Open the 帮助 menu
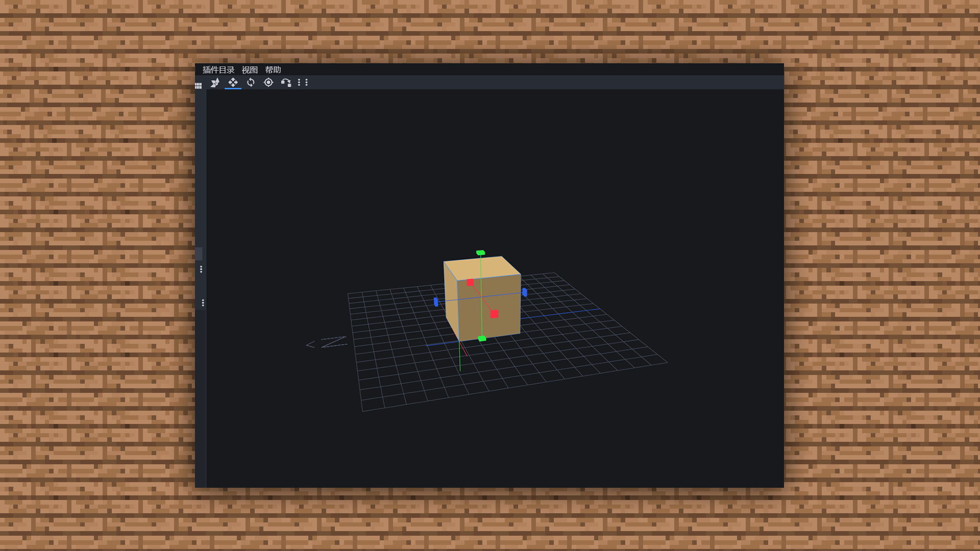 (273, 70)
